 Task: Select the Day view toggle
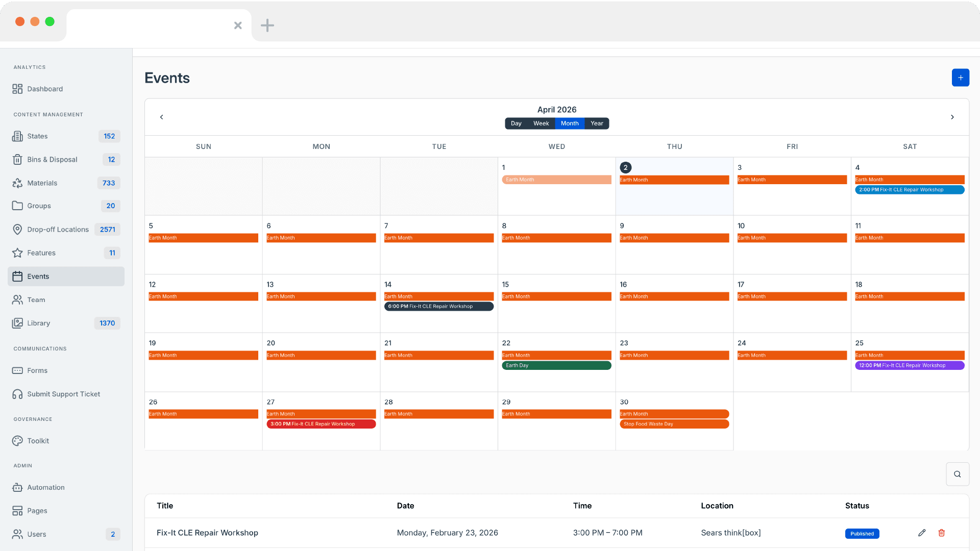(516, 123)
